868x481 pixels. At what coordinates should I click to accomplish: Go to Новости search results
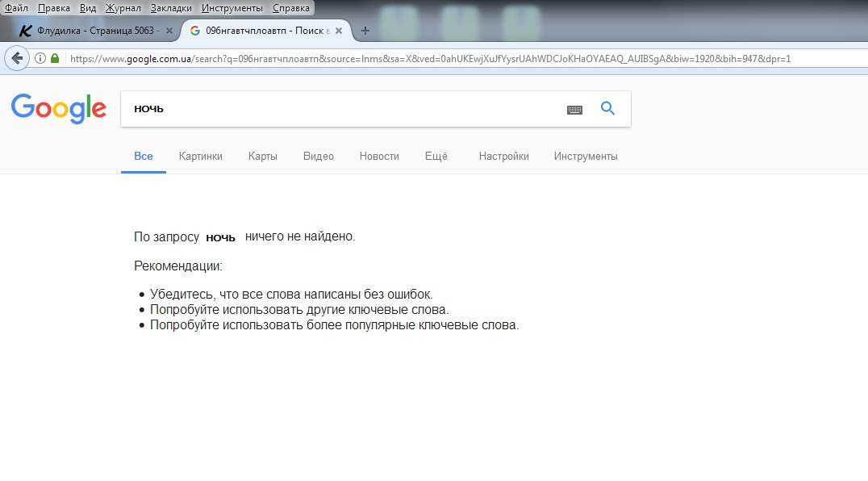[x=379, y=157]
